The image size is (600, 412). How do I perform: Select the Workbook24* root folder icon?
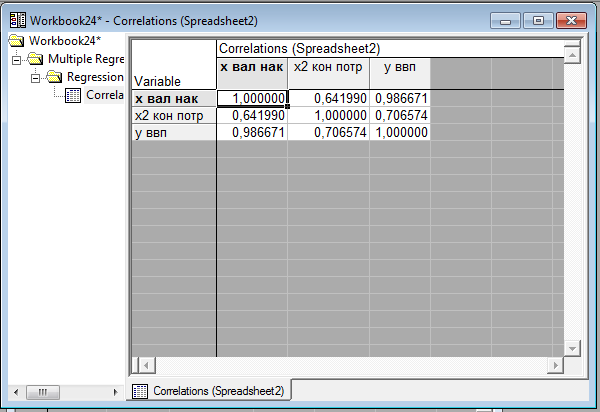tap(16, 41)
